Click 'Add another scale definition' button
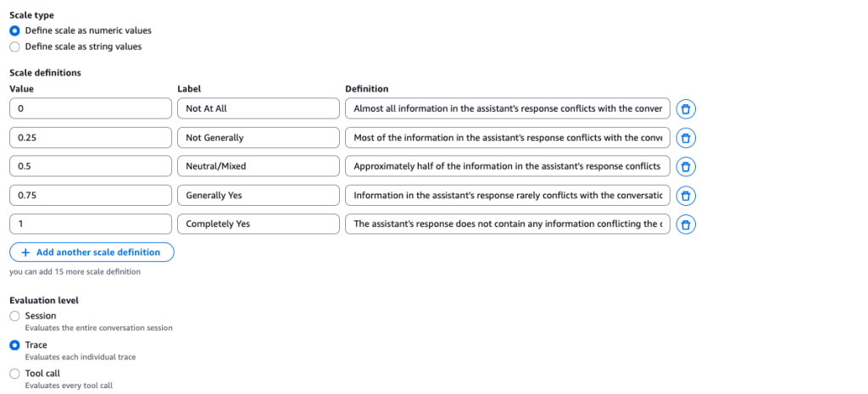The image size is (868, 394). 92,252
